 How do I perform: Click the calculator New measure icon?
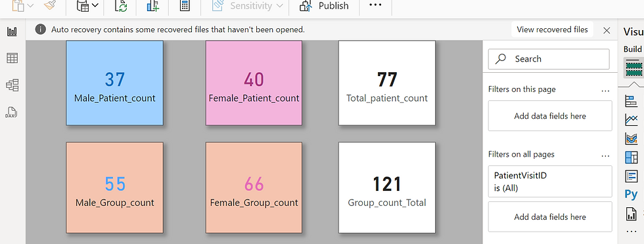[185, 6]
